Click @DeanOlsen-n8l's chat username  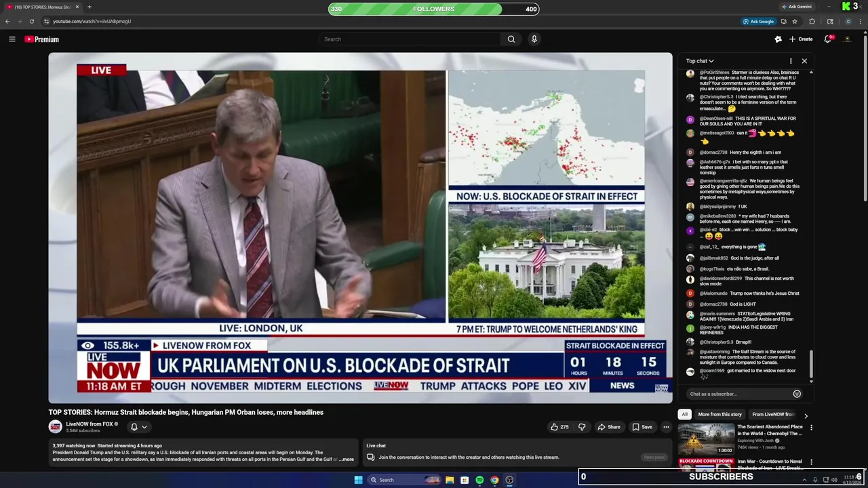click(716, 119)
